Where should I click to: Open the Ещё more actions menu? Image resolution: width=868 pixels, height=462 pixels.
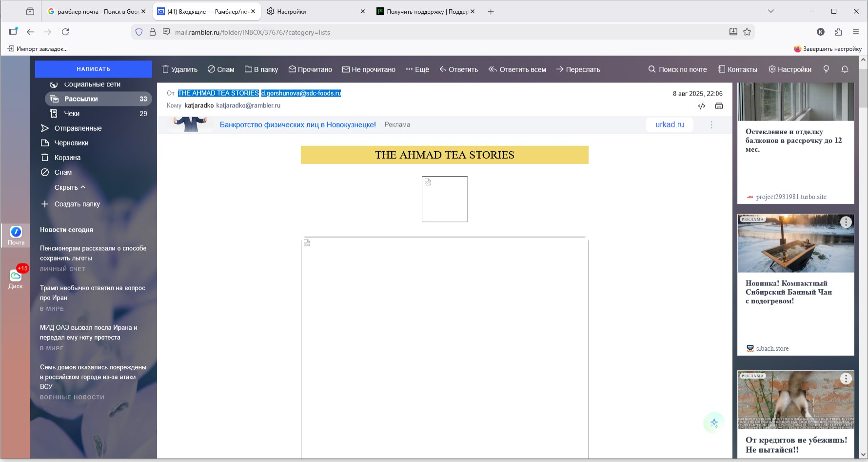[417, 69]
